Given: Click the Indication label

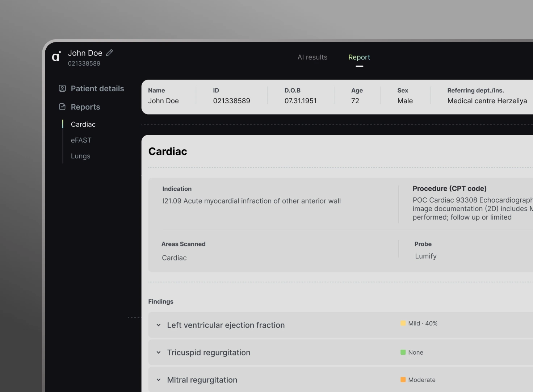Looking at the screenshot, I should [177, 189].
